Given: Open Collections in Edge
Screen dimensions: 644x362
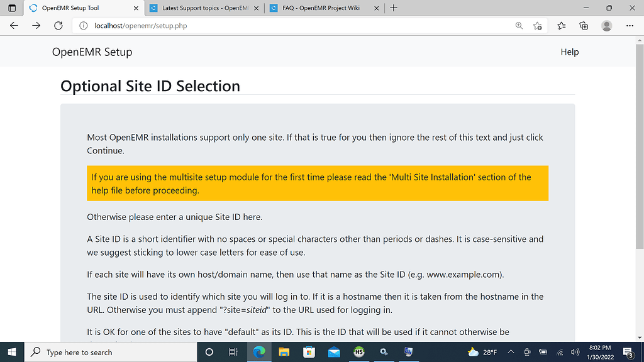Looking at the screenshot, I should (x=584, y=26).
